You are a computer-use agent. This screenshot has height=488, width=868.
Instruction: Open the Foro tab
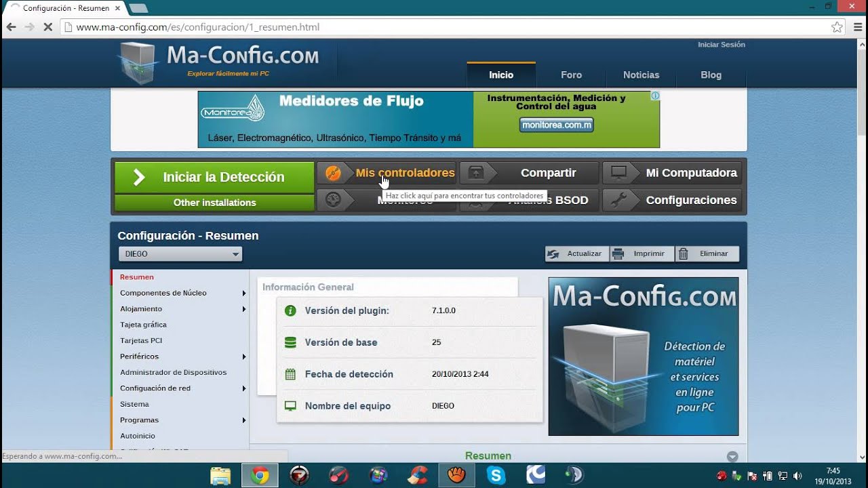pos(571,75)
